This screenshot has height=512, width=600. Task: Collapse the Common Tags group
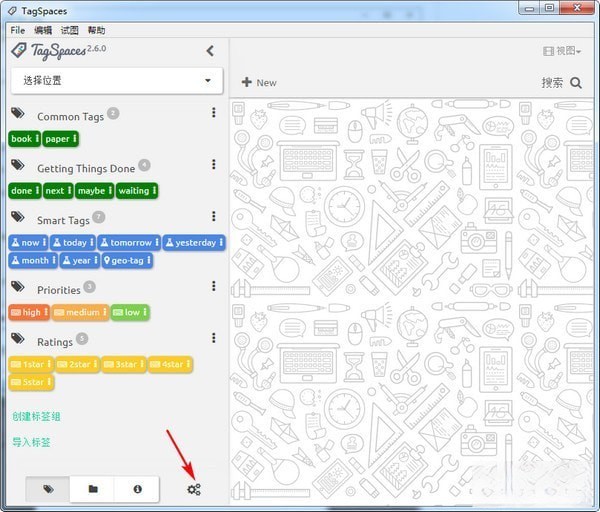[70, 116]
